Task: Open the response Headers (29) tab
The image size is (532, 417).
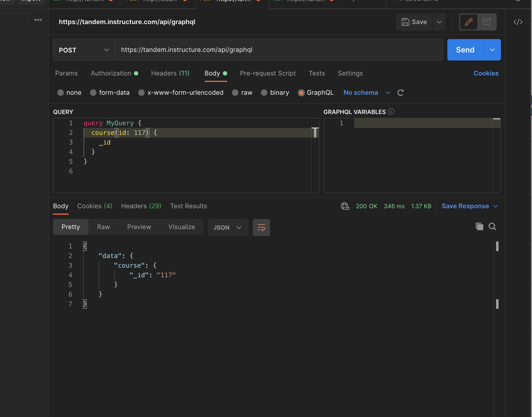Action: click(141, 206)
